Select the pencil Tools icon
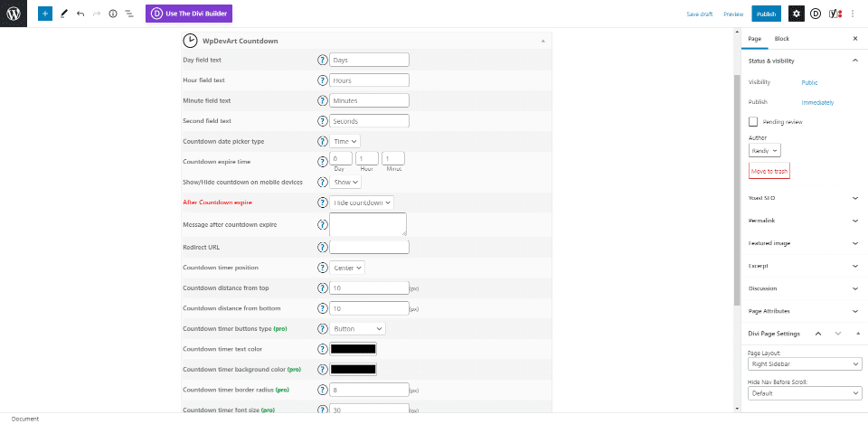Image resolution: width=868 pixels, height=424 pixels. pos(63,14)
